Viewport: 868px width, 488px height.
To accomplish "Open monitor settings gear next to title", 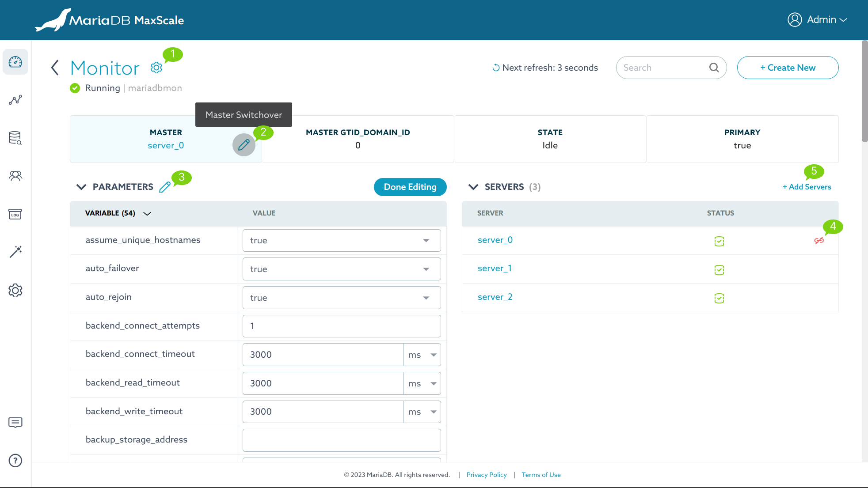I will click(x=156, y=68).
